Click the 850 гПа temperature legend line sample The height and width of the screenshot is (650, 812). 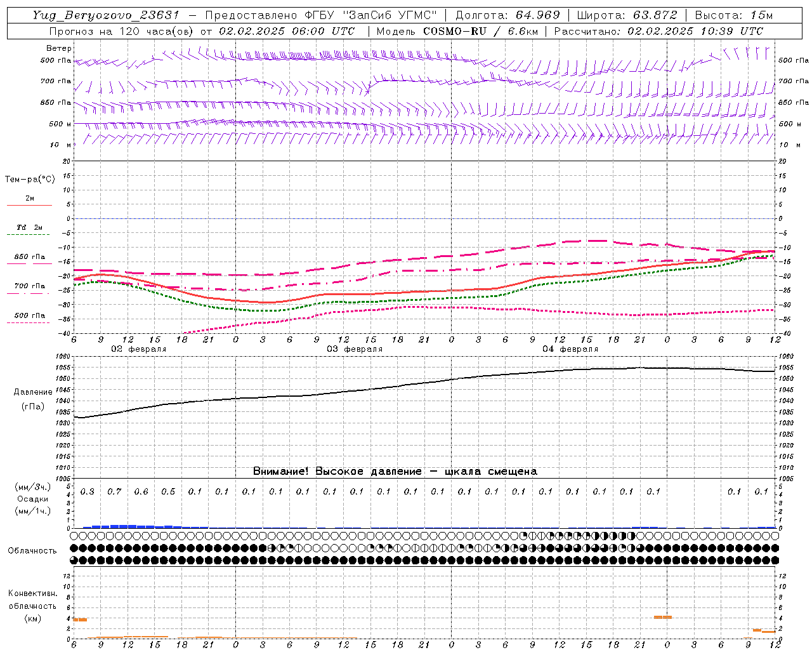[29, 263]
